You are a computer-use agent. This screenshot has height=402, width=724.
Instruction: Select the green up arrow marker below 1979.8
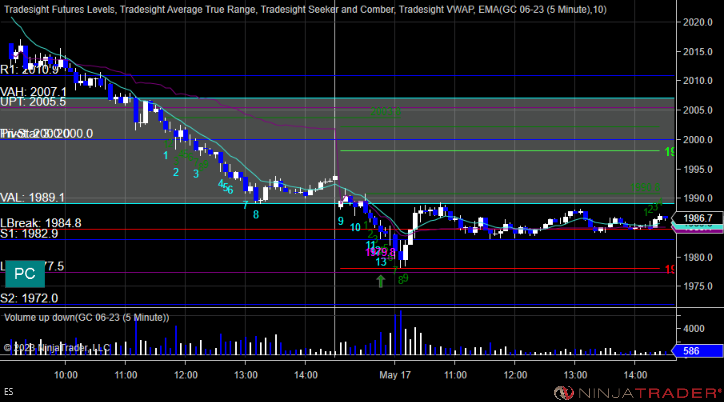(x=380, y=281)
